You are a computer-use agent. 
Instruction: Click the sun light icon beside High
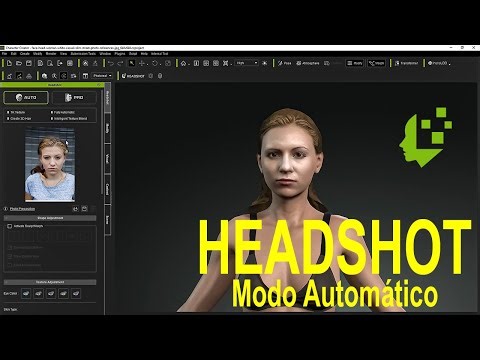pyautogui.click(x=265, y=63)
